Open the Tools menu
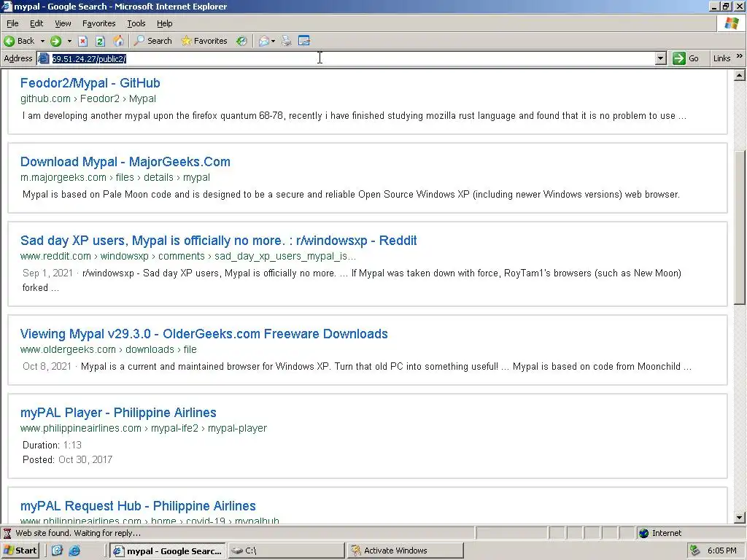This screenshot has height=560, width=747. [x=136, y=23]
